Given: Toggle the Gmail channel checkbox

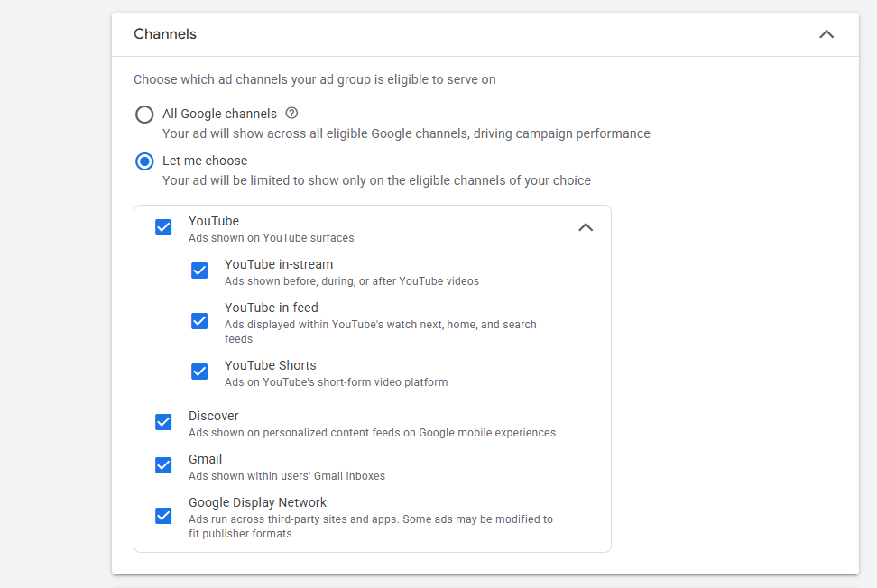Looking at the screenshot, I should (163, 465).
